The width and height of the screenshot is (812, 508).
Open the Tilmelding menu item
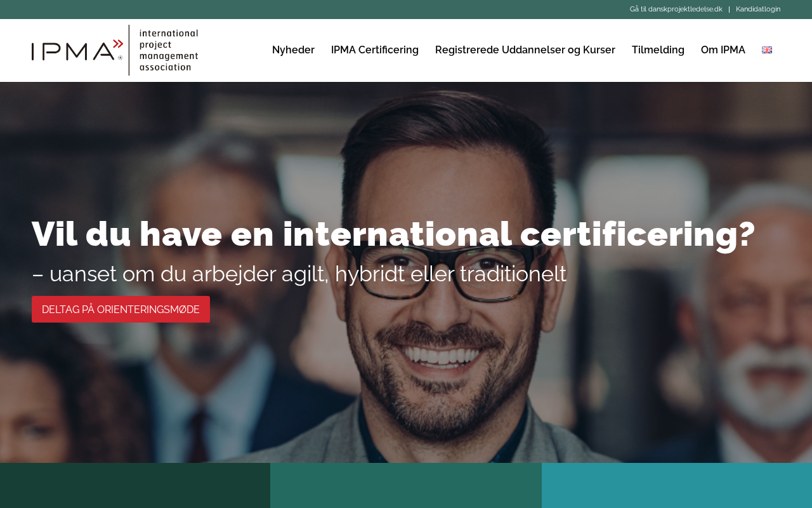point(658,50)
